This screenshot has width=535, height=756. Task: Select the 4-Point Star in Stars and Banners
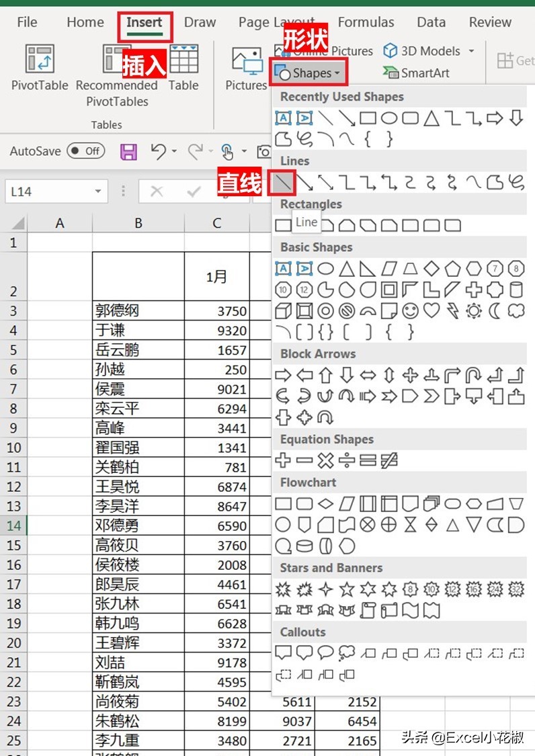tap(325, 589)
